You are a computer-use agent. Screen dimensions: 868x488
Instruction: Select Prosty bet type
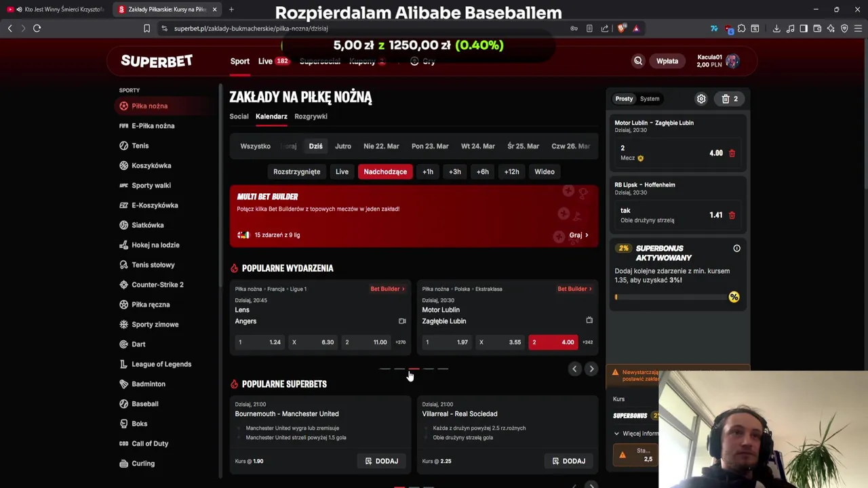pos(624,99)
